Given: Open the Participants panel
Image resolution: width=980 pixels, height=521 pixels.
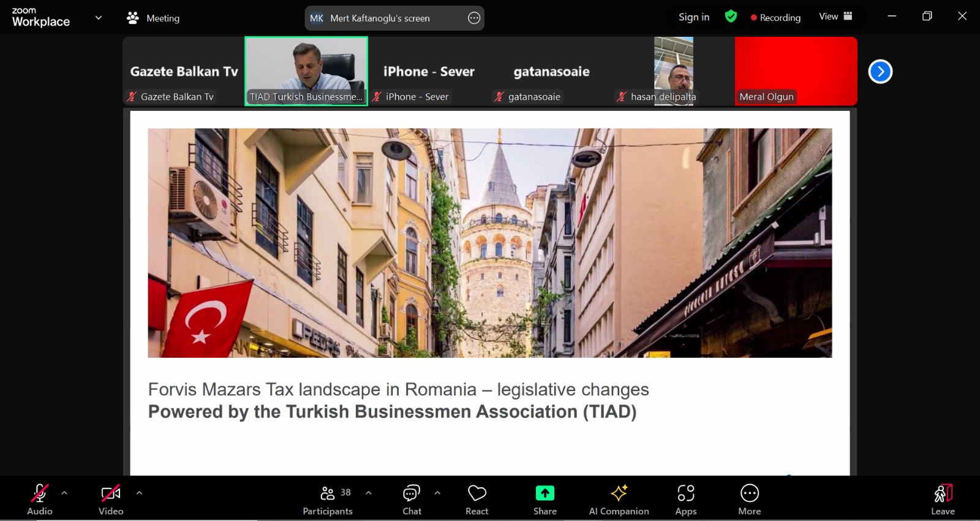Looking at the screenshot, I should coord(328,500).
